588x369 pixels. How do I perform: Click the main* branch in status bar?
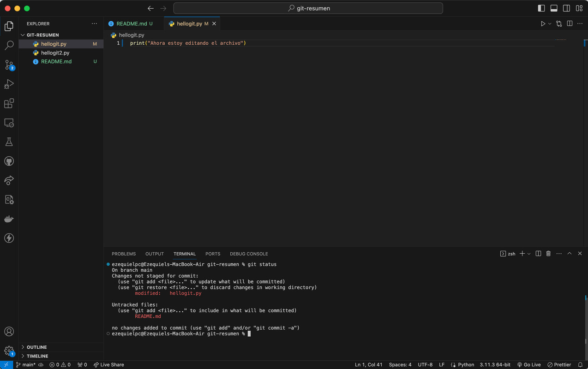[x=26, y=365]
